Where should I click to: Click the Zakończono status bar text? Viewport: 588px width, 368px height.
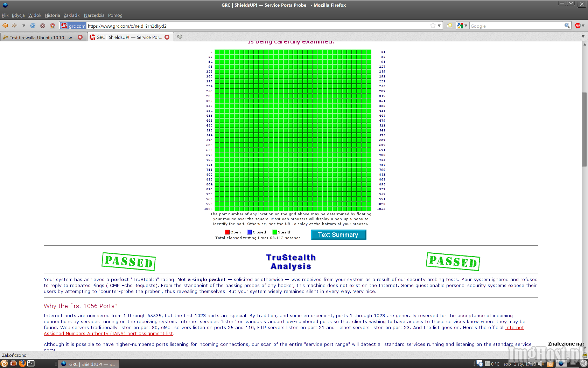[14, 355]
